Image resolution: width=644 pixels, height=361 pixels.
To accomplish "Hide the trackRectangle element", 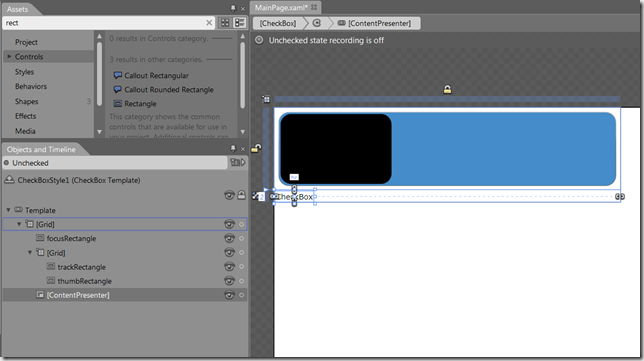I will 229,267.
